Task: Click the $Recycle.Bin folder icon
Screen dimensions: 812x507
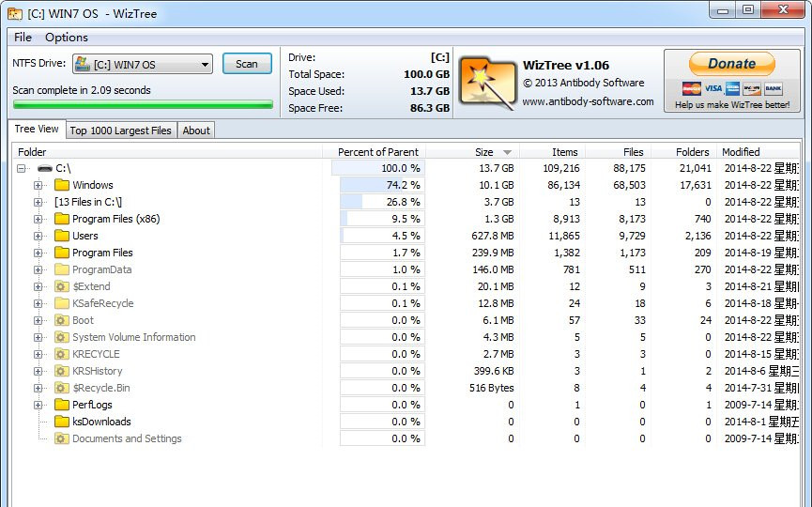Action: pos(62,388)
